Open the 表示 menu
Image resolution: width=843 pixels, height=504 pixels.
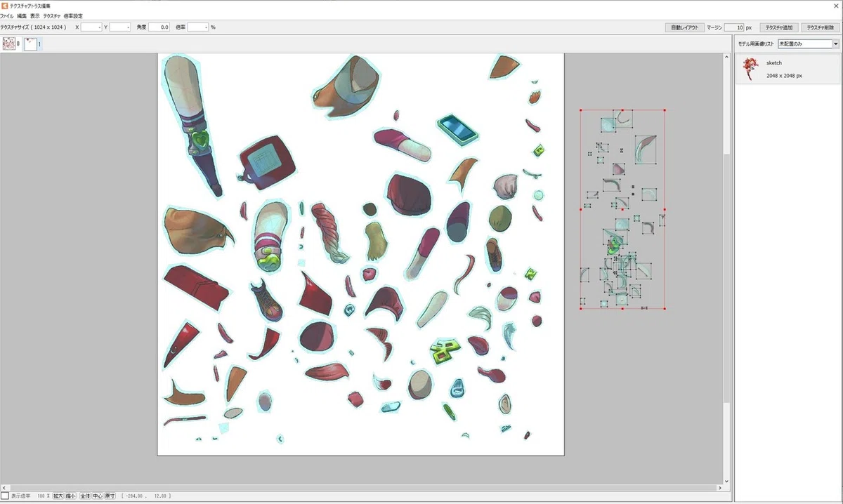pos(35,15)
